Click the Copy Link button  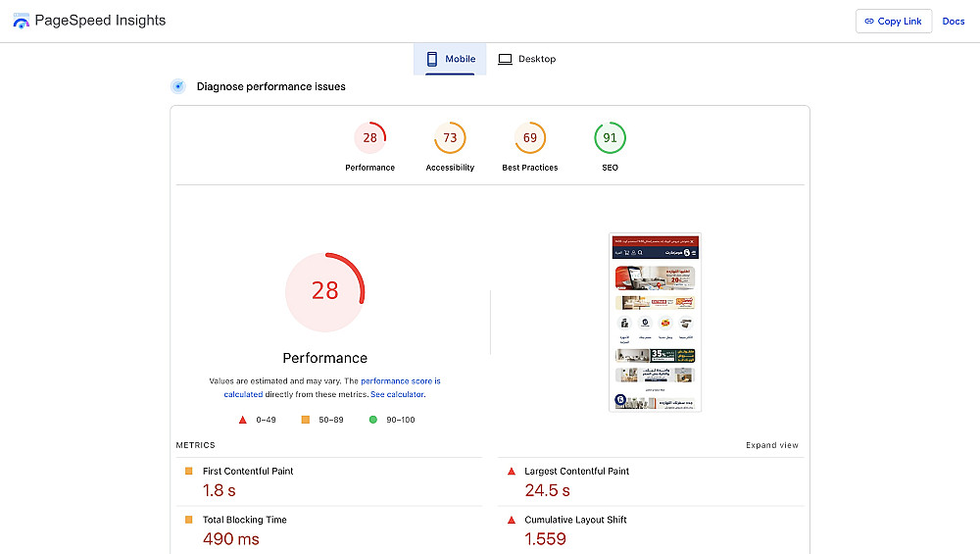point(893,22)
